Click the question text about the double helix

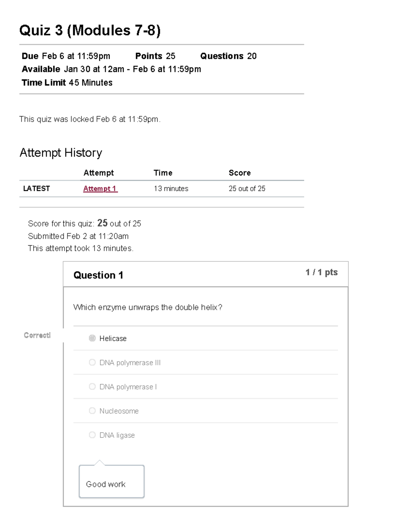pyautogui.click(x=148, y=307)
